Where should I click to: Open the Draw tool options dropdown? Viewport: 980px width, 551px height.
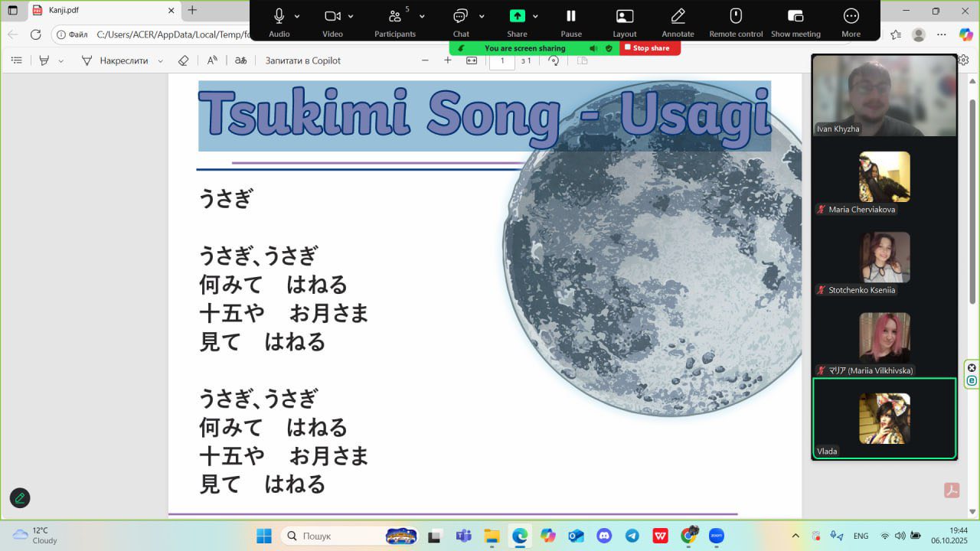(161, 61)
